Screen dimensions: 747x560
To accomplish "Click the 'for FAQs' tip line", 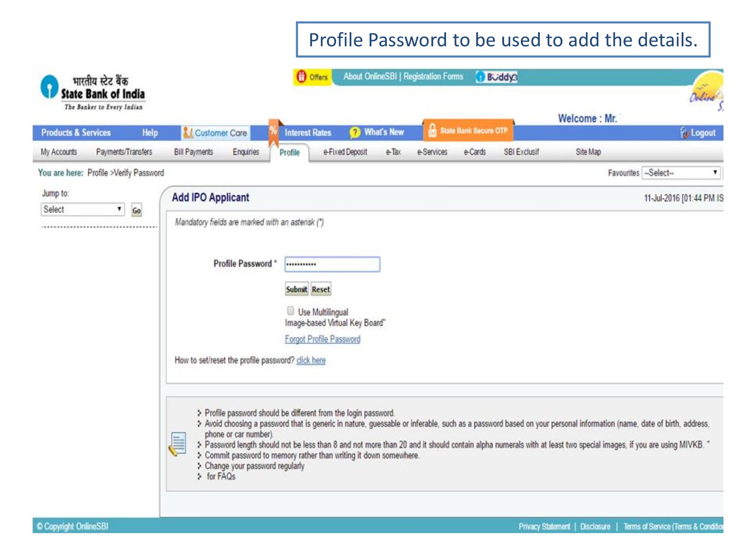I will 221,476.
